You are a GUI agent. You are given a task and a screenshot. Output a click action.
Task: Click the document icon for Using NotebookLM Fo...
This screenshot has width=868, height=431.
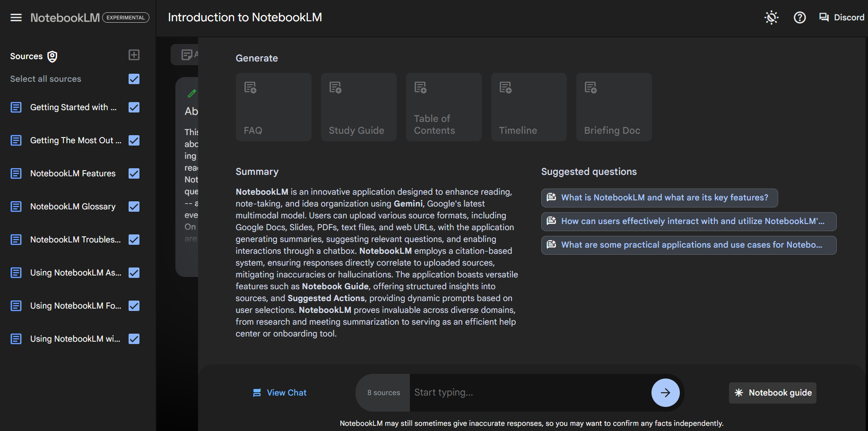16,306
